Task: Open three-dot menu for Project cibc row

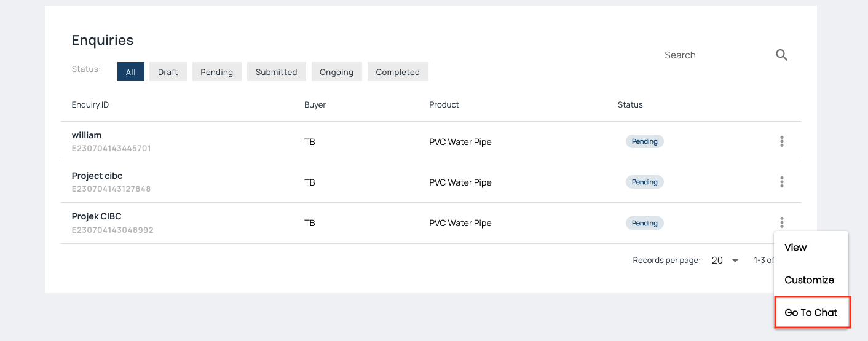Action: click(x=781, y=182)
